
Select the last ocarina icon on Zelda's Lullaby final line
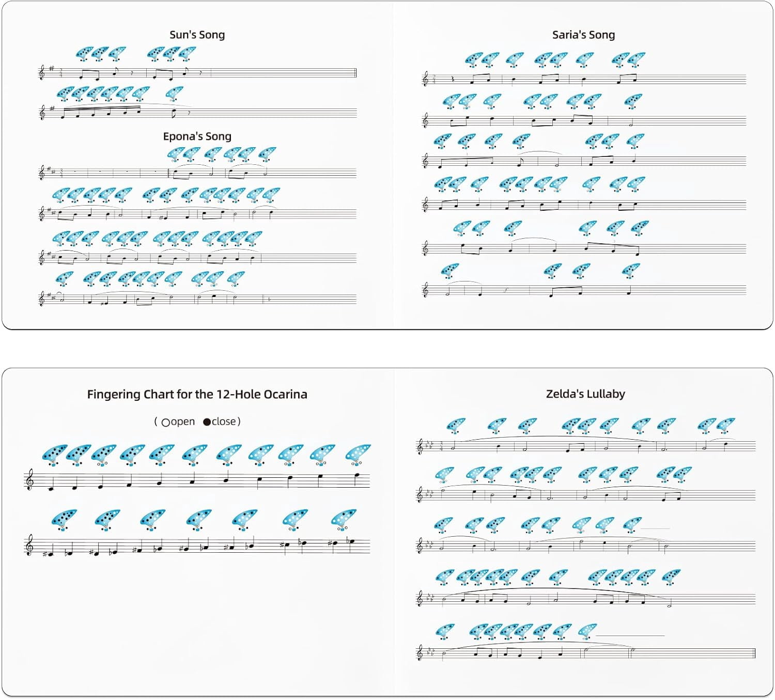[587, 631]
